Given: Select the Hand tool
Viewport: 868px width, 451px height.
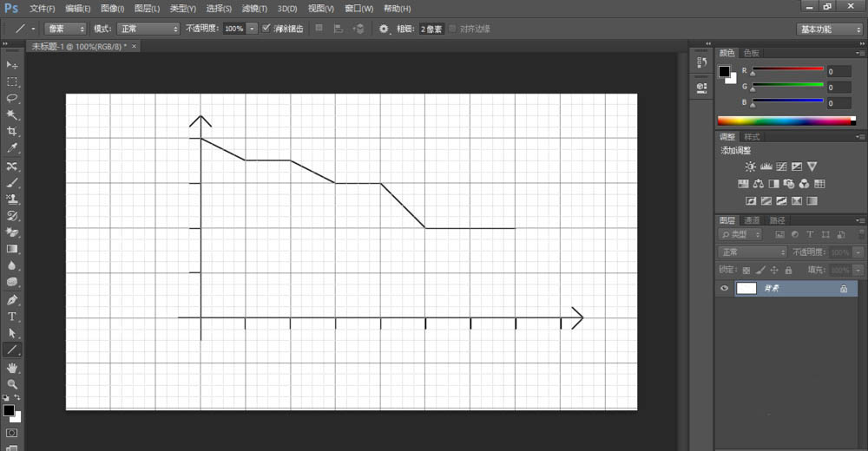Looking at the screenshot, I should (x=11, y=368).
